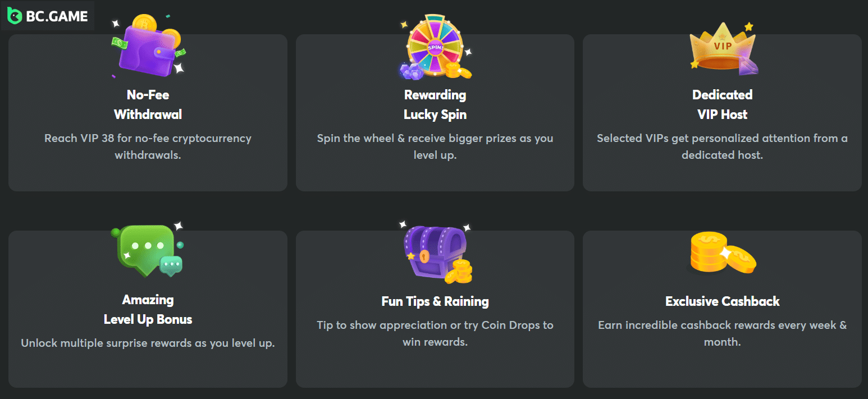868x399 pixels.
Task: Click the golden VIP crown icon
Action: pos(722,47)
